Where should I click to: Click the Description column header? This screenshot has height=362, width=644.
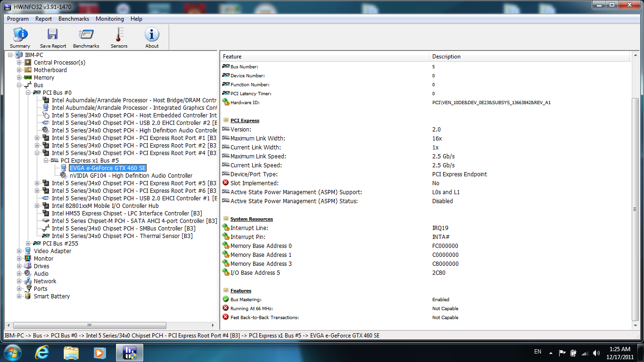pos(530,57)
